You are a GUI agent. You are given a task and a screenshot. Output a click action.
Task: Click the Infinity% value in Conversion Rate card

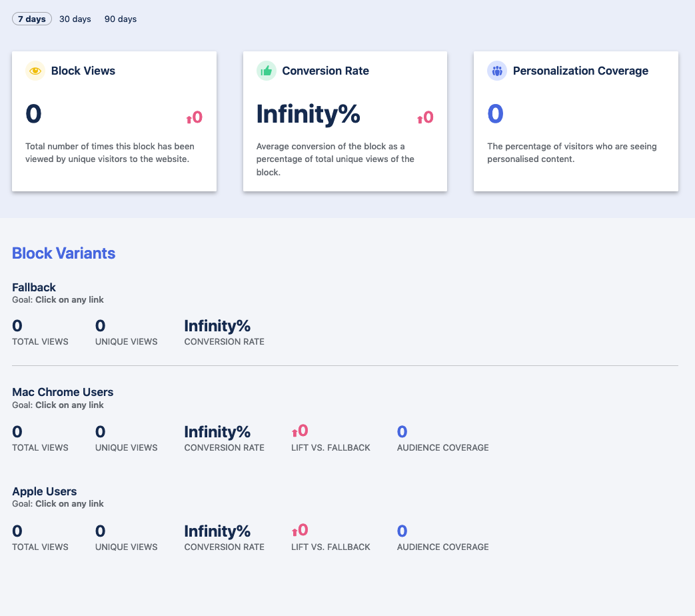308,114
